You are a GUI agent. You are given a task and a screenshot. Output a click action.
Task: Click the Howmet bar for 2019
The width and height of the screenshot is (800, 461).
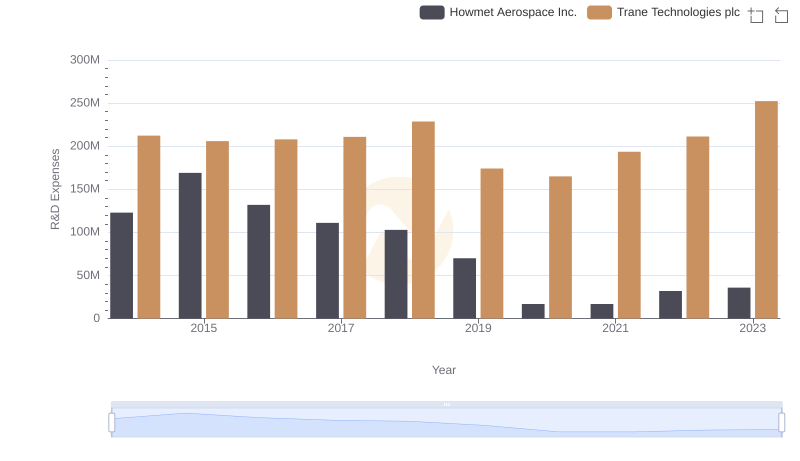click(465, 288)
